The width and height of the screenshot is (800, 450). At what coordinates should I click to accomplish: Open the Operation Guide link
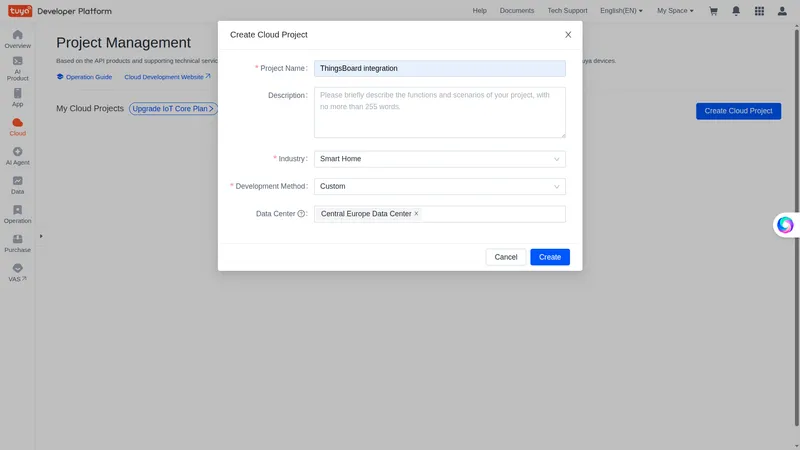(84, 77)
